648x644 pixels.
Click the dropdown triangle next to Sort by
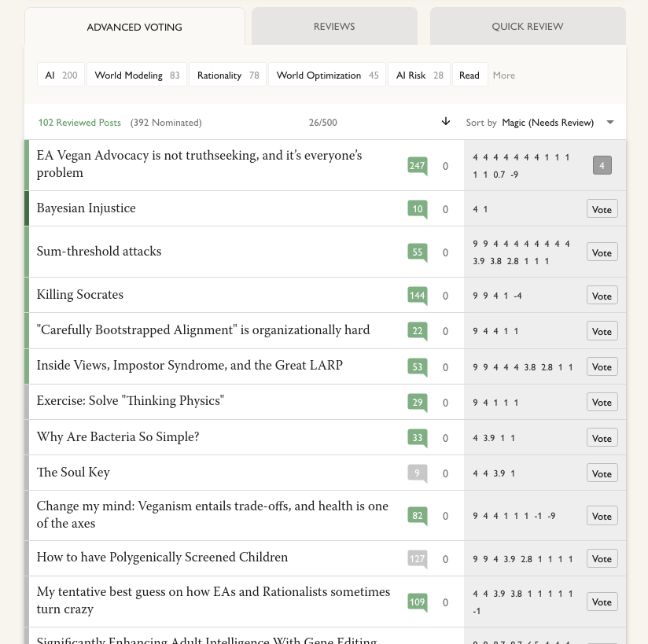point(610,123)
